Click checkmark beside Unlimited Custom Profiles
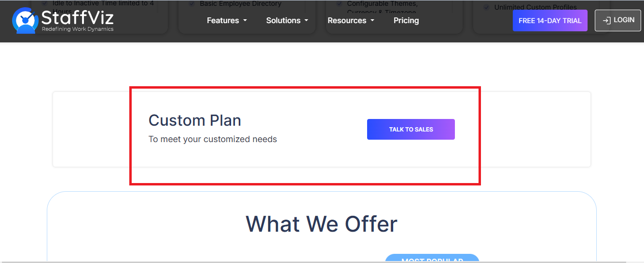This screenshot has height=263, width=644. point(486,7)
